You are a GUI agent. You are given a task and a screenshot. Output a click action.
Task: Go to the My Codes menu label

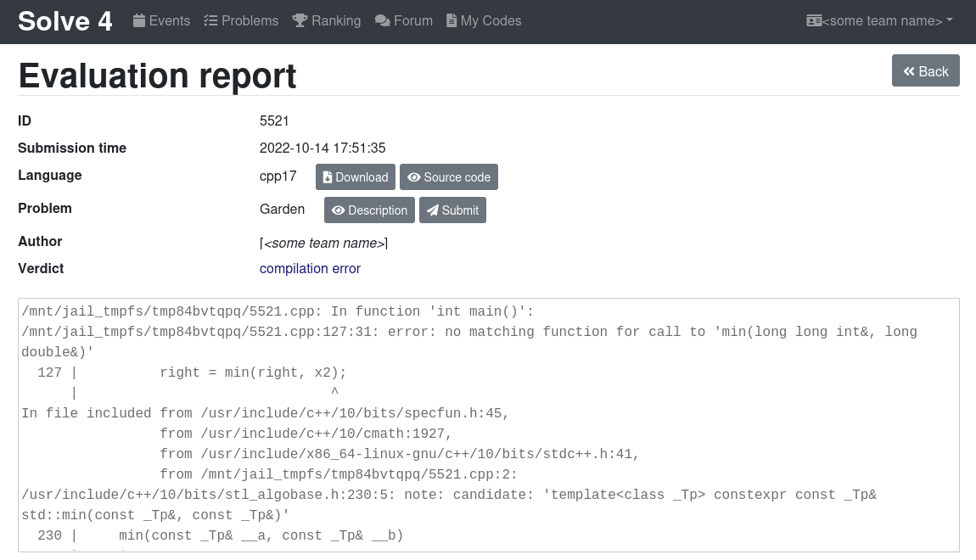pos(491,20)
